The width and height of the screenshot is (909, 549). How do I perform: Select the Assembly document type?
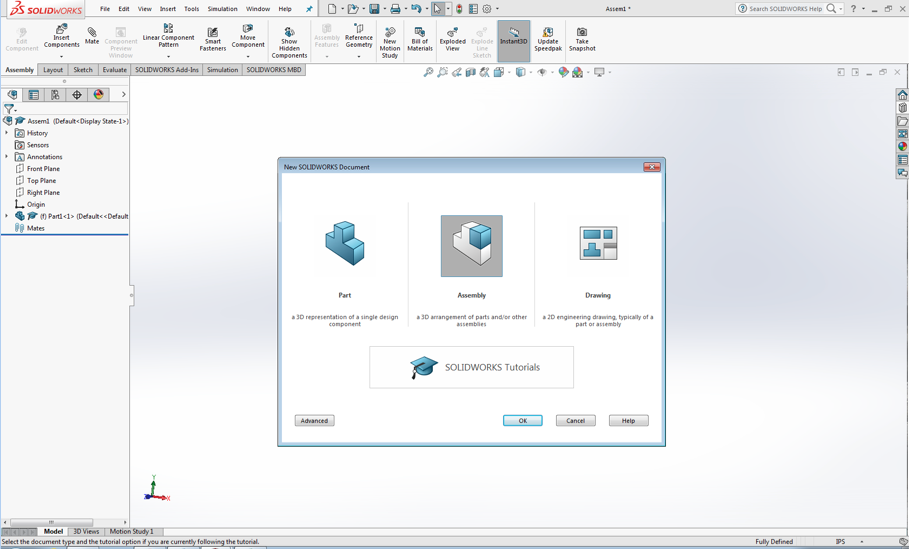point(471,246)
